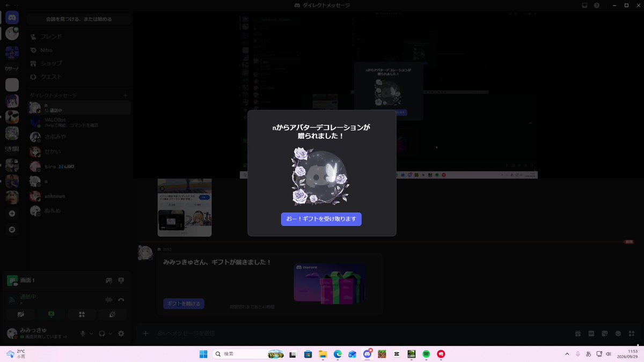
Task: Expand microphone input options chevron
Action: [x=91, y=334]
